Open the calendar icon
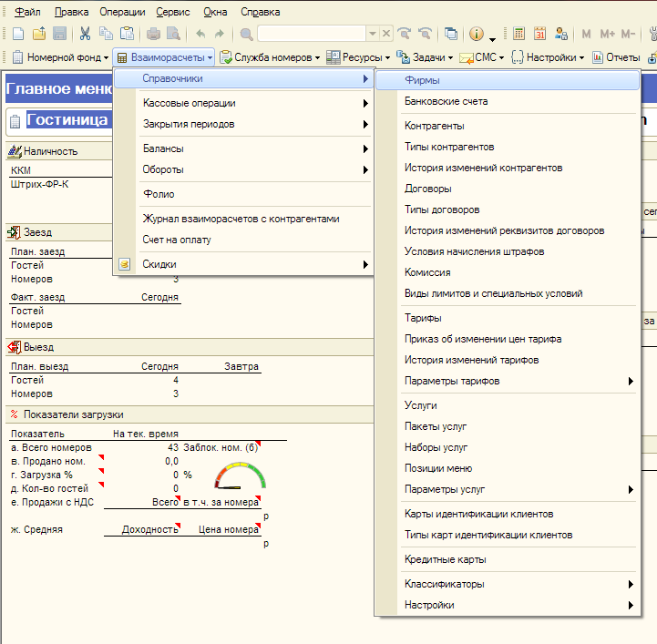The image size is (657, 644). tap(539, 34)
